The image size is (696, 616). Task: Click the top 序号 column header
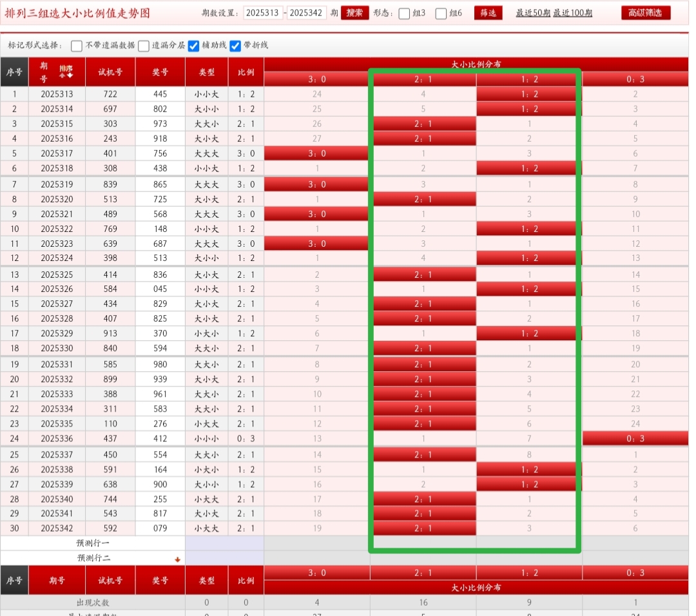click(x=14, y=72)
